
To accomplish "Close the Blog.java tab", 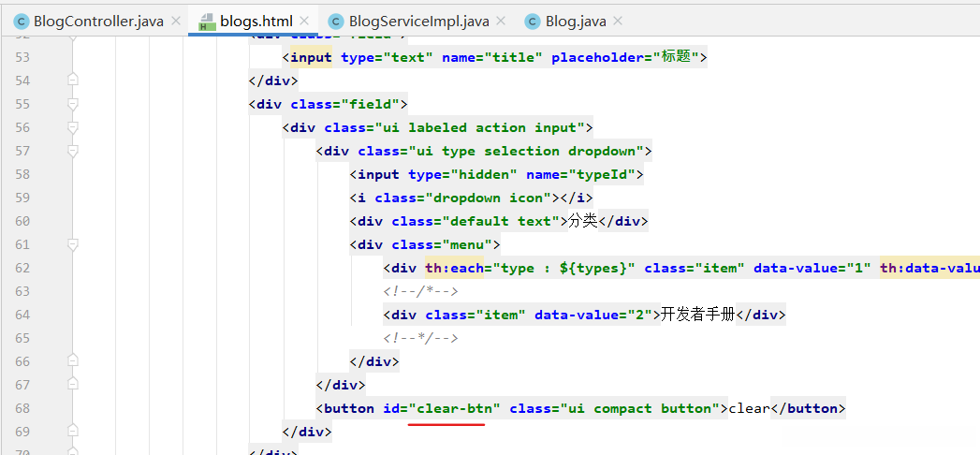I will [618, 22].
